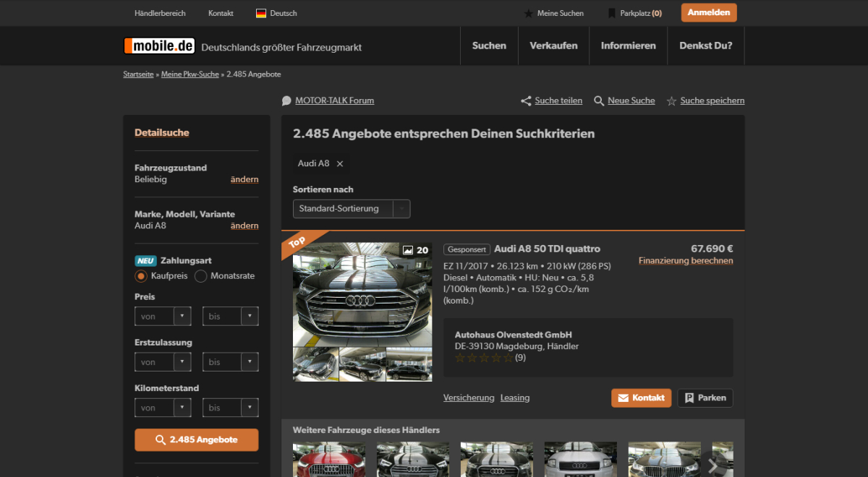The height and width of the screenshot is (477, 868).
Task: Open the third small thumbnail under main photo
Action: 409,364
